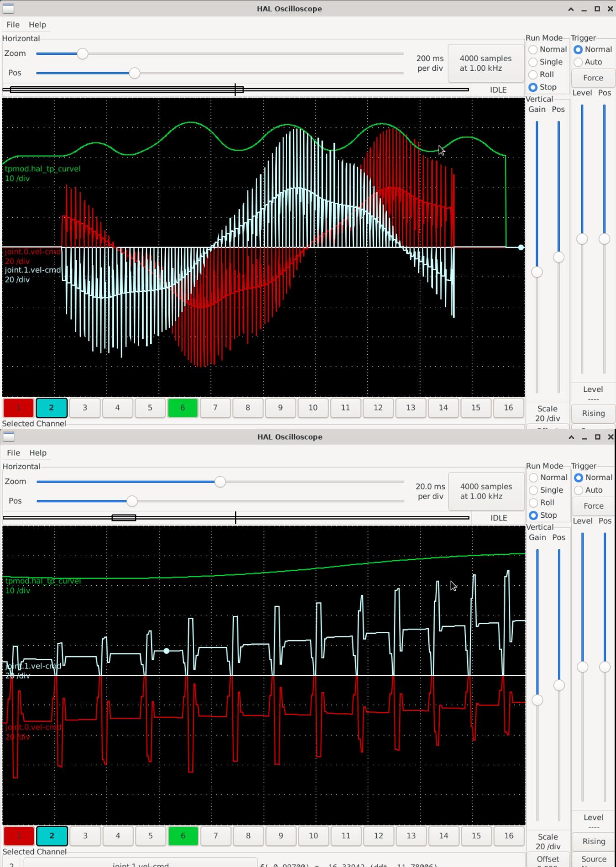Select Normal run mode in bottom window
This screenshot has width=616, height=867.
(548, 478)
